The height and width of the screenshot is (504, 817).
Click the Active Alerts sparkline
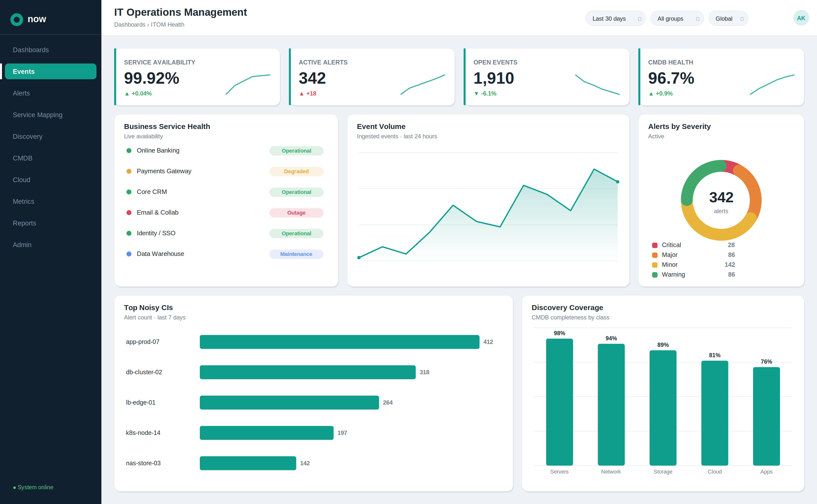coord(423,85)
